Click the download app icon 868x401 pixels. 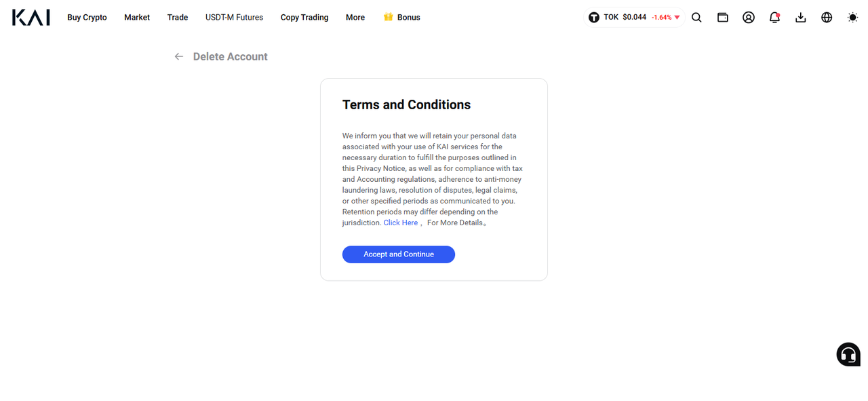pyautogui.click(x=801, y=18)
